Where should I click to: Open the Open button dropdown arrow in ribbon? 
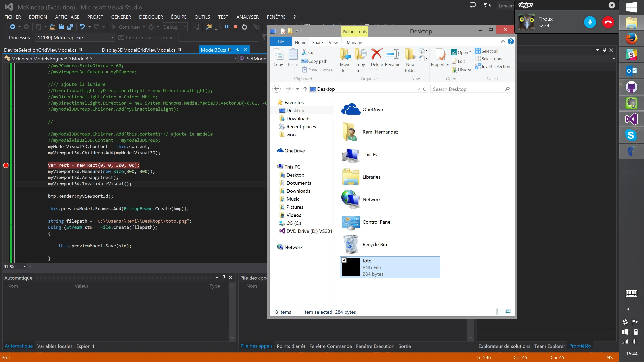click(470, 52)
